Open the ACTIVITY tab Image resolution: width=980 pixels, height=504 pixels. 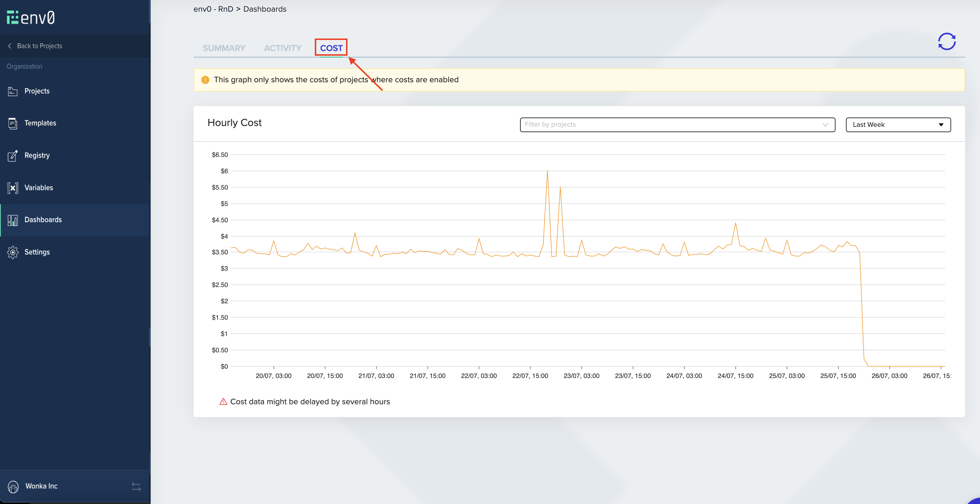point(283,48)
